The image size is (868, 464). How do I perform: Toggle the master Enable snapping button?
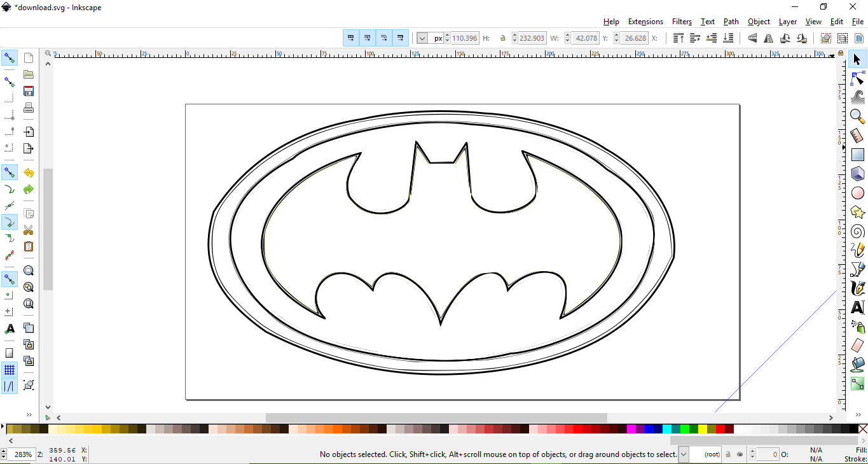10,58
